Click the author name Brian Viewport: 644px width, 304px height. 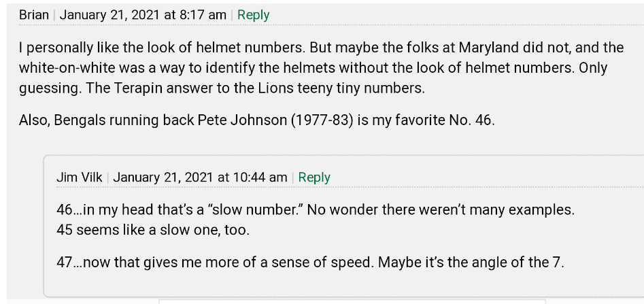[34, 15]
